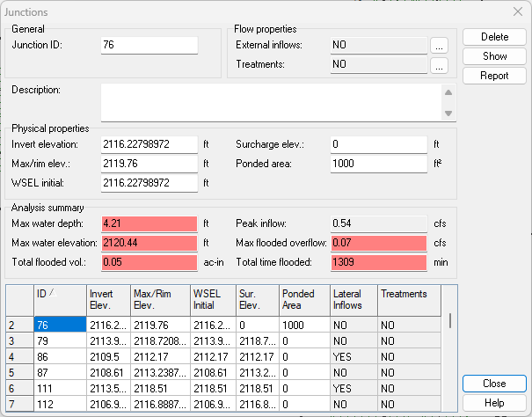Click Treatments NO cell for junction 112
Image resolution: width=532 pixels, height=417 pixels.
pyautogui.click(x=409, y=404)
